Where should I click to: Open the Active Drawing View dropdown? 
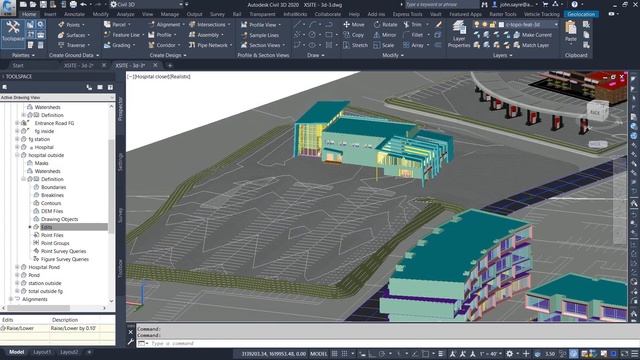click(57, 98)
